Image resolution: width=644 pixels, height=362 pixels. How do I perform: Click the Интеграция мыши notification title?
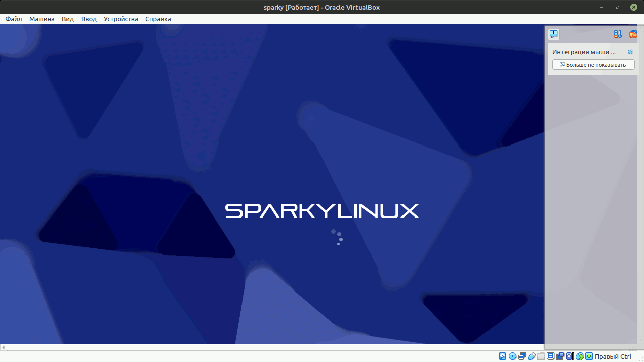584,52
